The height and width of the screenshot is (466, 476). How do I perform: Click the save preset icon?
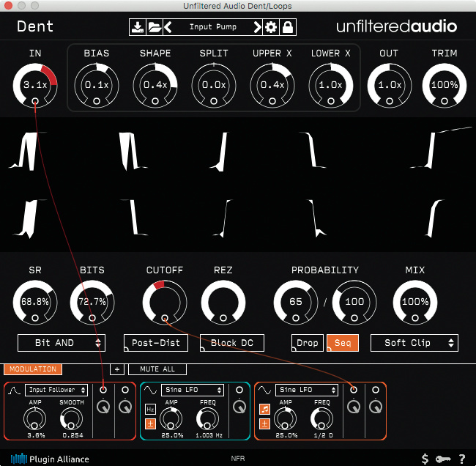coord(137,28)
